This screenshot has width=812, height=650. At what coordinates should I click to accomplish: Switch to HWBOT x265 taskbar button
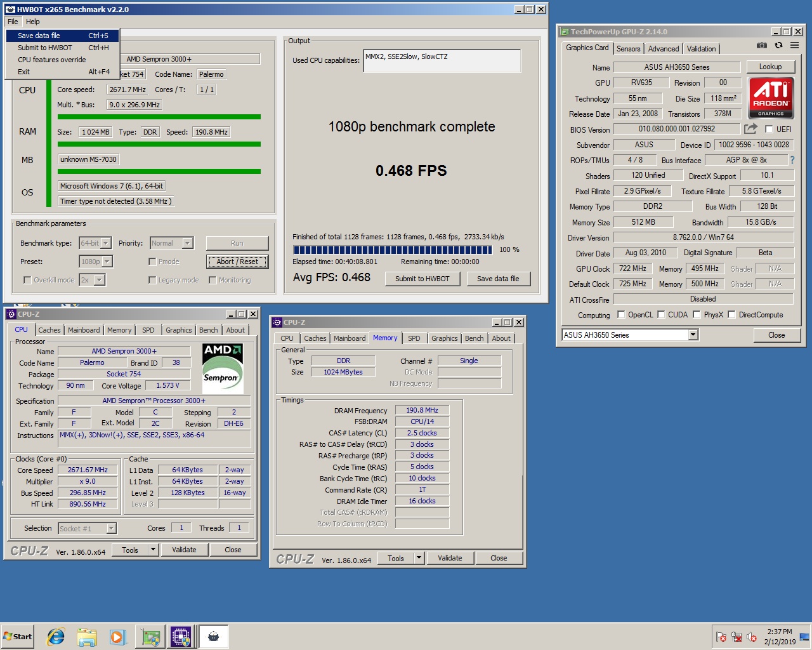click(x=214, y=637)
